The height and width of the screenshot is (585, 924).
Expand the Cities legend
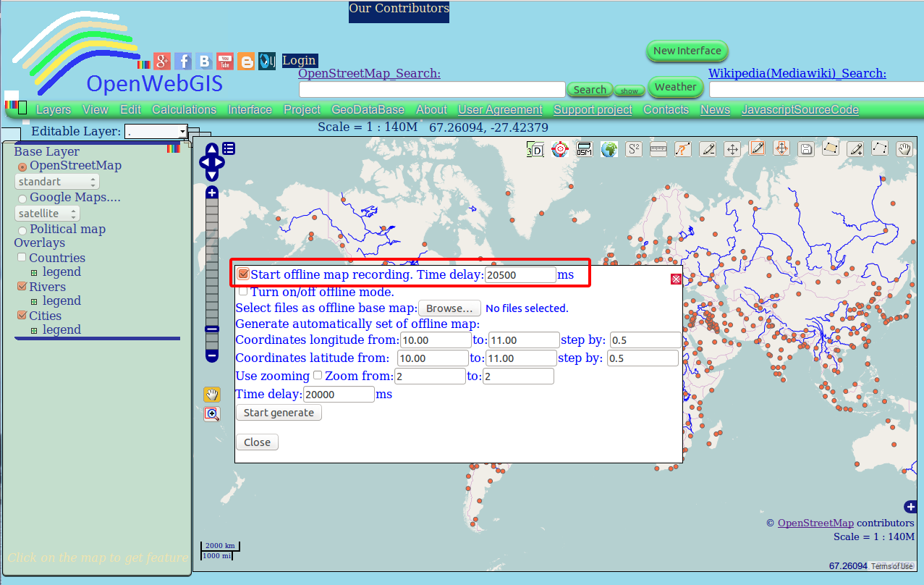click(x=34, y=331)
